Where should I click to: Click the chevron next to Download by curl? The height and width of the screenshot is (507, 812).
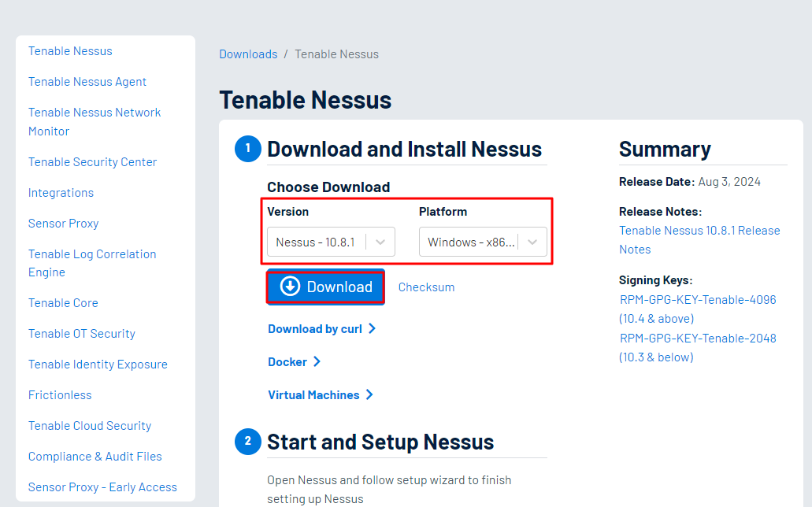coord(372,329)
